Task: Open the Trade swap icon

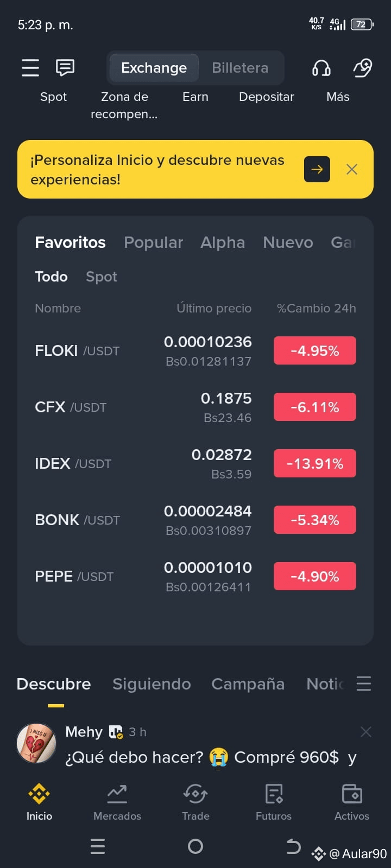Action: tap(195, 794)
